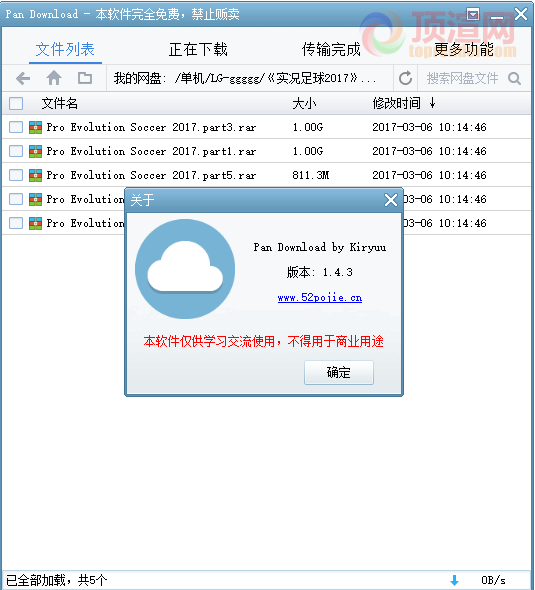Click the download speed arrow in status bar

click(454, 580)
